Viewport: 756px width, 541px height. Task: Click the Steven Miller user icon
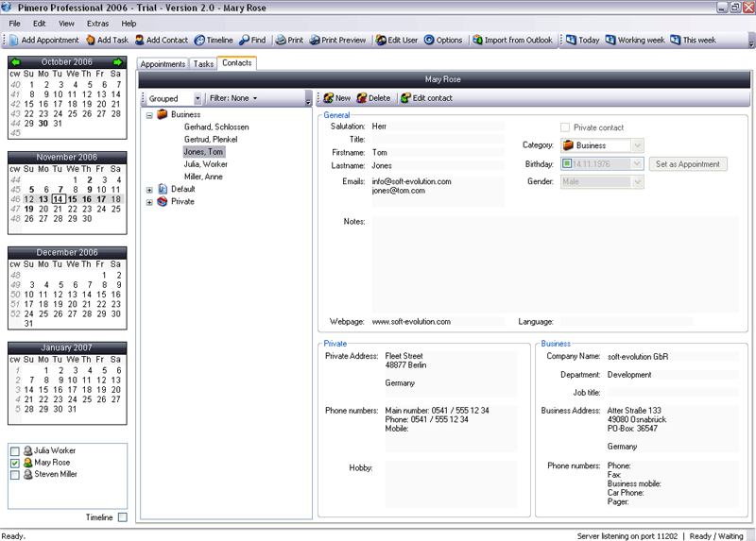tap(28, 474)
